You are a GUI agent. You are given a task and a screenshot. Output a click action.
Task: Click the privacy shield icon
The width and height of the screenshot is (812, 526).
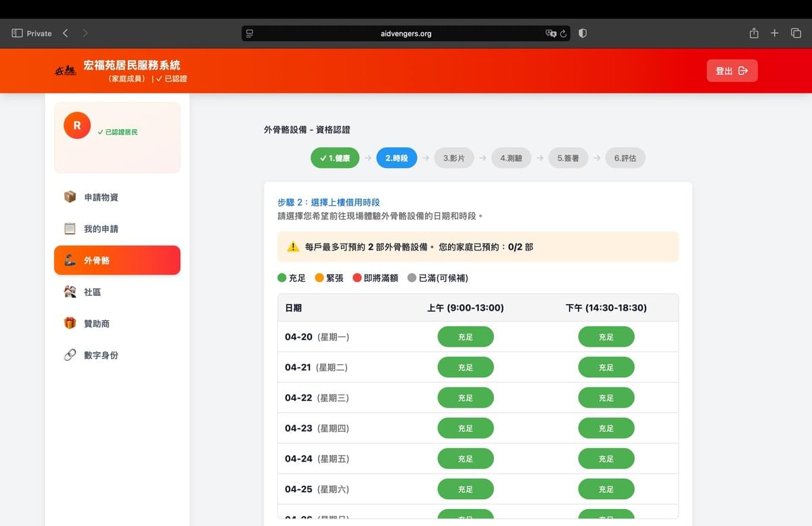pos(583,33)
